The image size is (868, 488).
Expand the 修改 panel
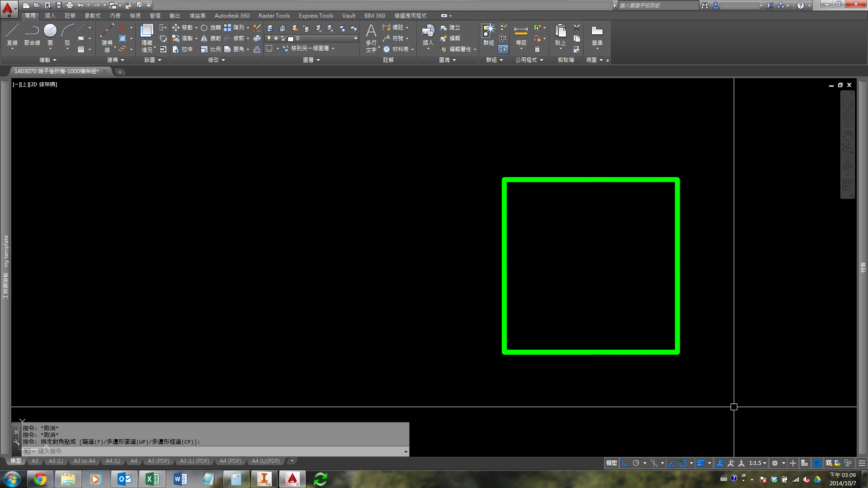[x=216, y=60]
